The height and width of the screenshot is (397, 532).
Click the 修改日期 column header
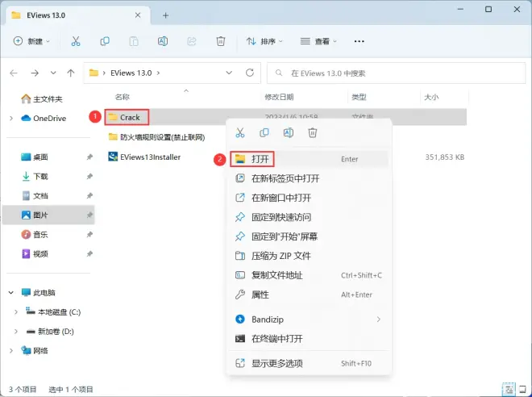click(279, 97)
